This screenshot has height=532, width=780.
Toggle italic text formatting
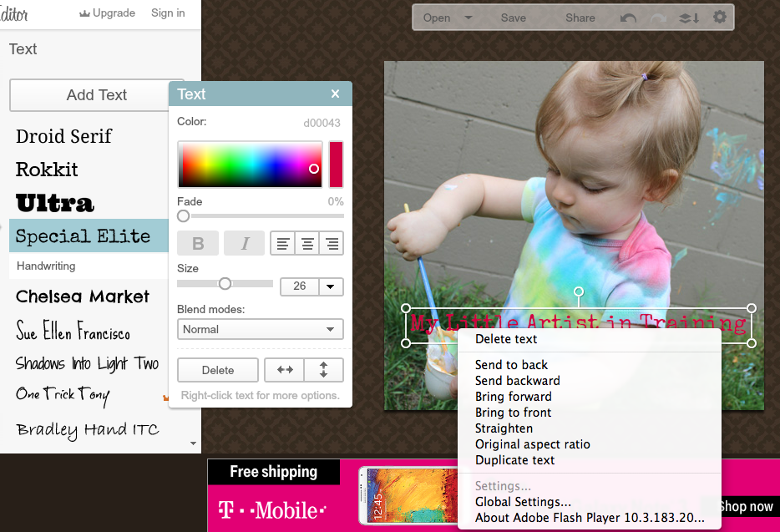coord(245,244)
